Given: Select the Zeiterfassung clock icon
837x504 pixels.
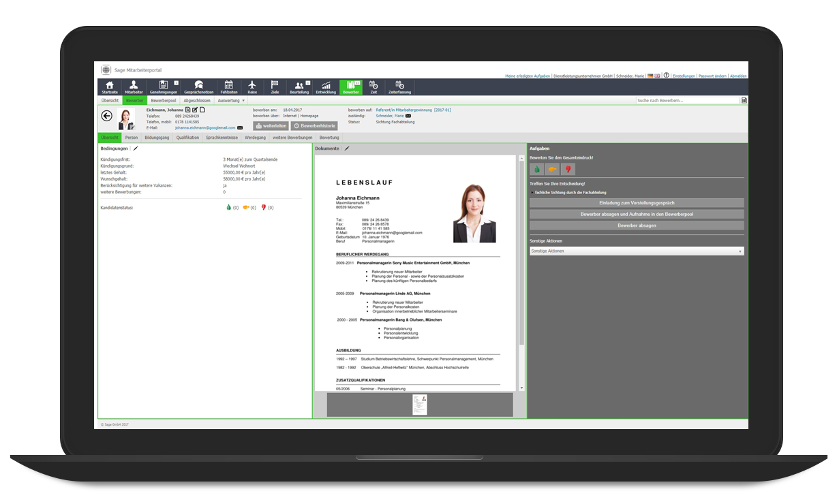Looking at the screenshot, I should tap(399, 86).
